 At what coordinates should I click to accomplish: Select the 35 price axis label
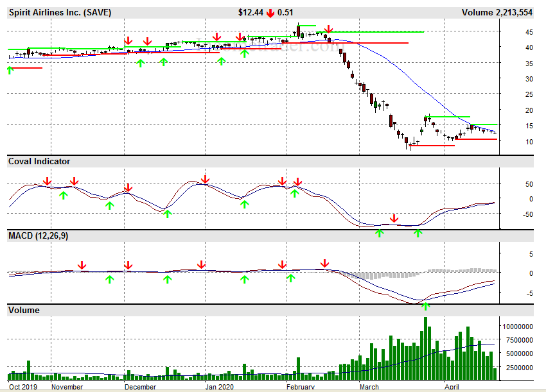click(x=529, y=64)
